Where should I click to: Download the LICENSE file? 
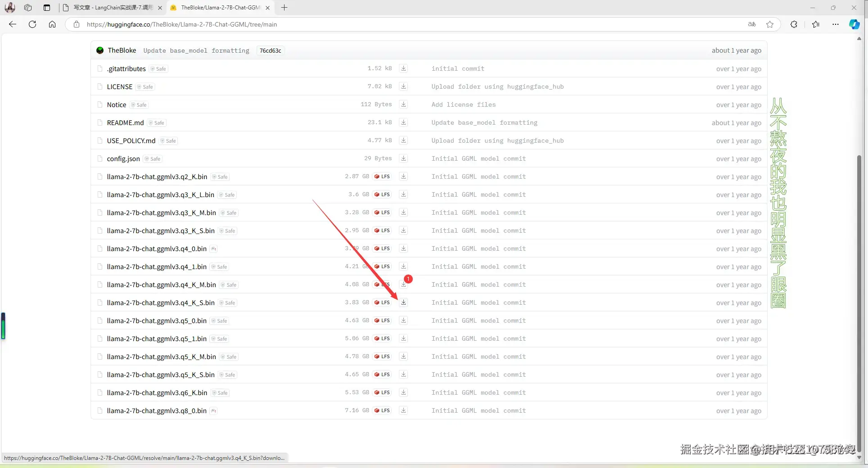tap(403, 86)
